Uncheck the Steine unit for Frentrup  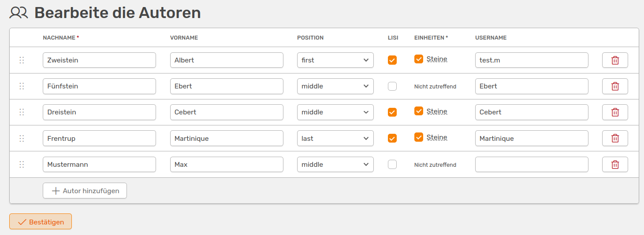coord(419,137)
